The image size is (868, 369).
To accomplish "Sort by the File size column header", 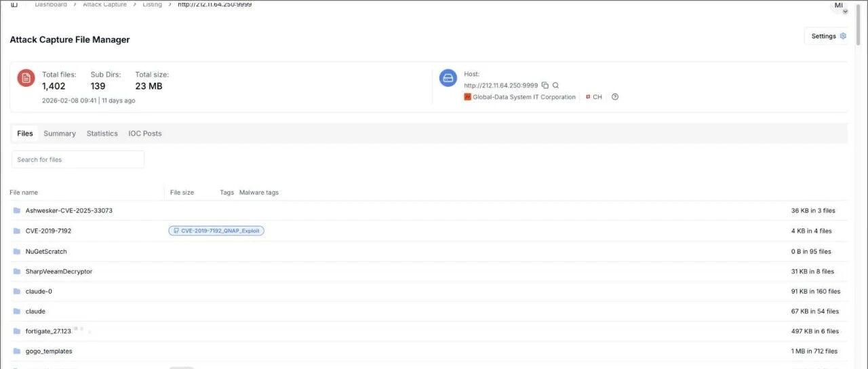I will 182,193.
